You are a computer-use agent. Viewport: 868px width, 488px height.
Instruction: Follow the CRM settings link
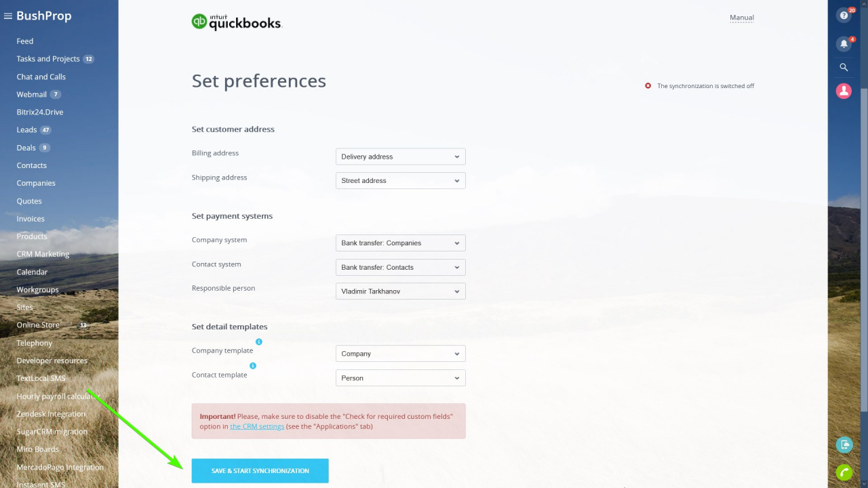257,426
